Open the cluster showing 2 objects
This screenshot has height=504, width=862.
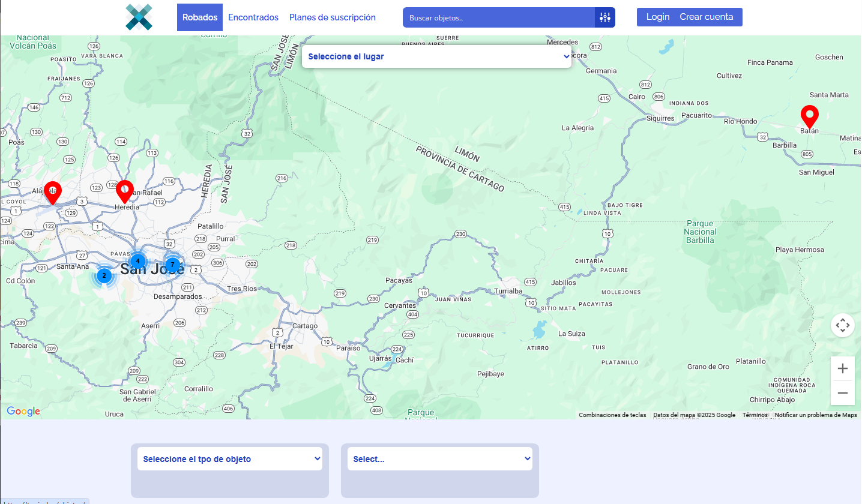tap(104, 275)
